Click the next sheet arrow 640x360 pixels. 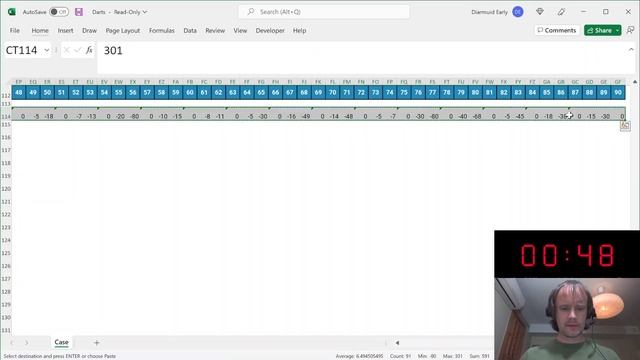point(27,343)
